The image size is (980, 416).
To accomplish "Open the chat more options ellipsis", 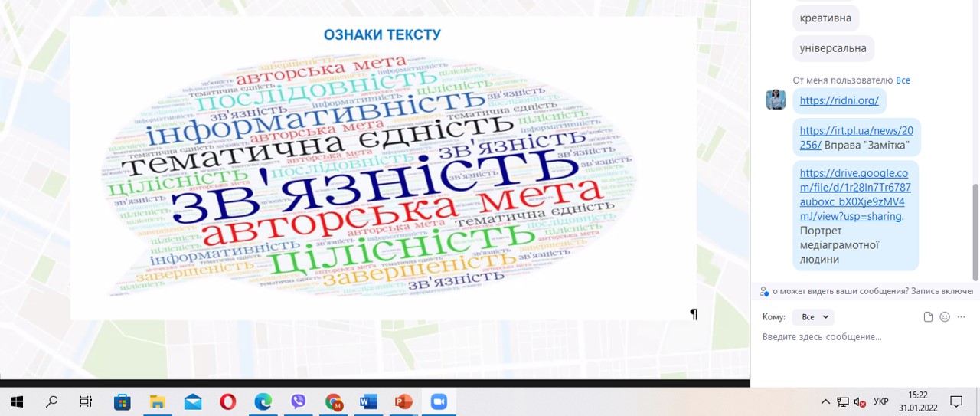I will [962, 317].
